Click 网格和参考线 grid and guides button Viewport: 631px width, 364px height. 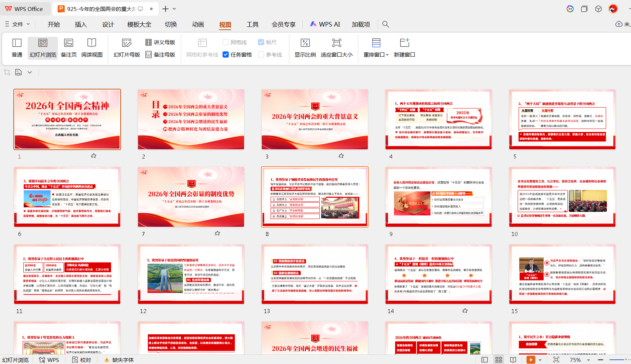[202, 48]
